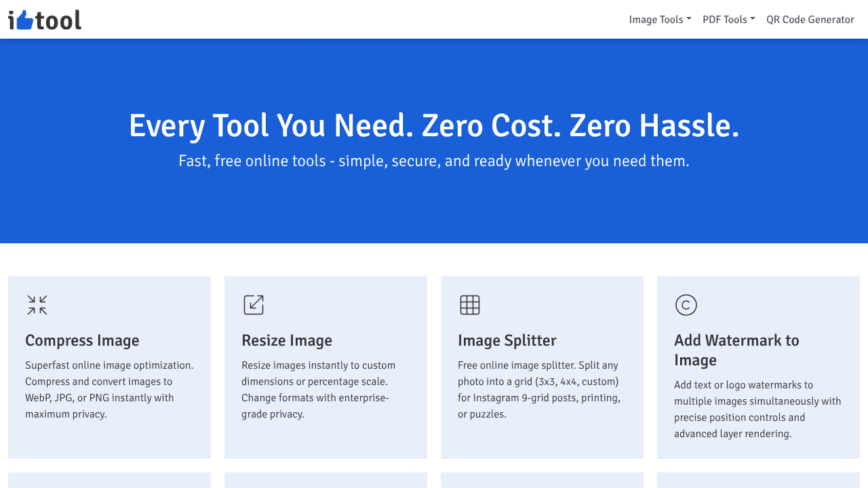This screenshot has height=488, width=868.
Task: Click the caret beside Image Tools
Action: point(689,19)
